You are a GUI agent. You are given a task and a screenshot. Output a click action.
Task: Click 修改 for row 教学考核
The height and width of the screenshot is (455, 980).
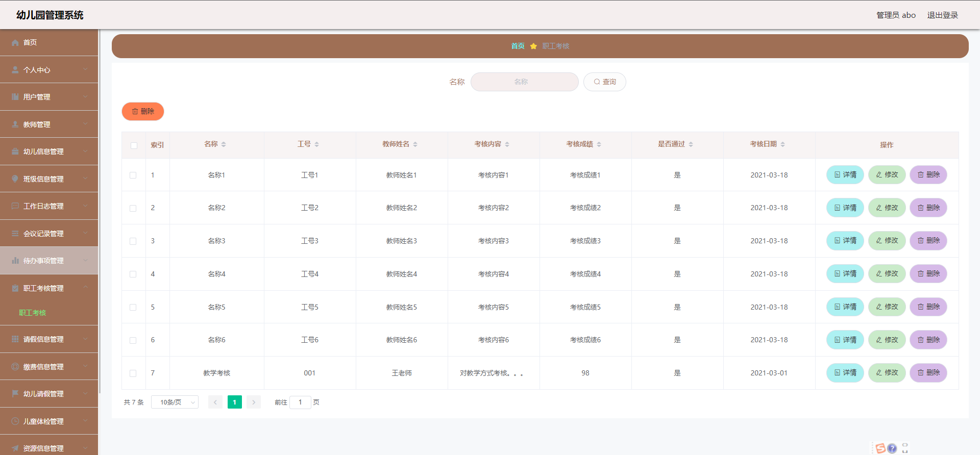pyautogui.click(x=887, y=372)
